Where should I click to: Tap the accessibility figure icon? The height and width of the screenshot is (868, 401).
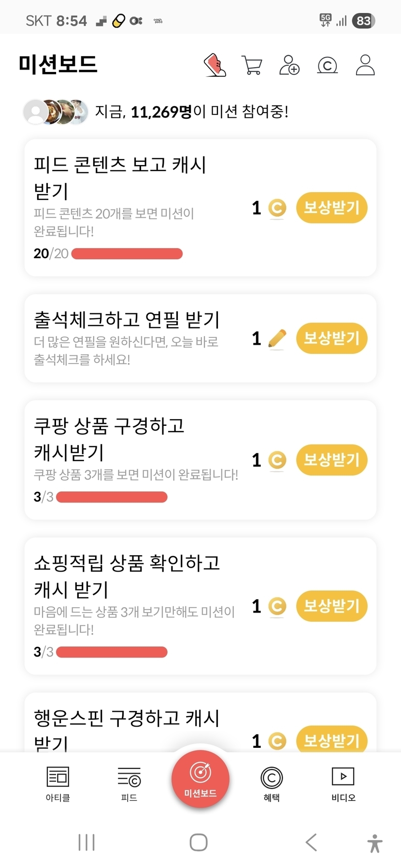pyautogui.click(x=374, y=843)
